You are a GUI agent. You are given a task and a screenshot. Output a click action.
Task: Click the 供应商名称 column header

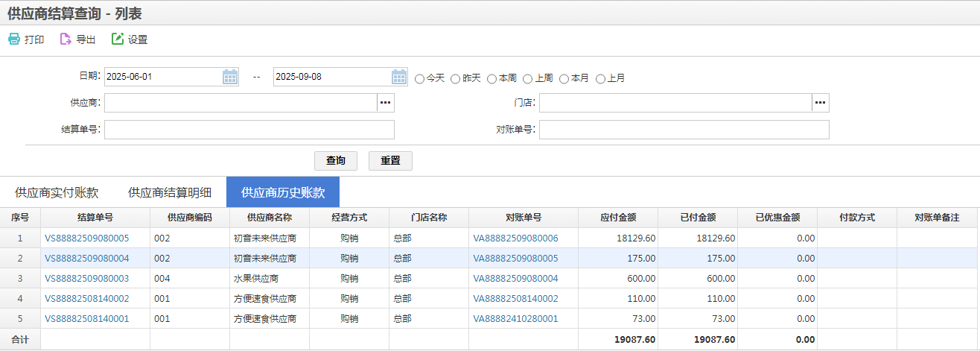[x=270, y=218]
